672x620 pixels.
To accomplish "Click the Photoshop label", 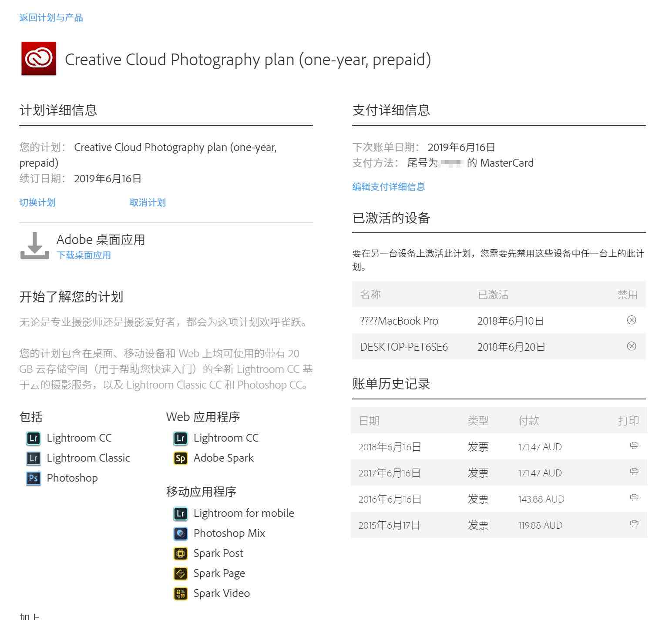I will [x=72, y=478].
